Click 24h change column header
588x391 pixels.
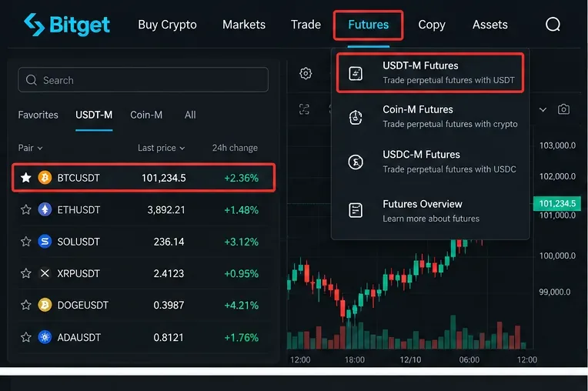(235, 148)
